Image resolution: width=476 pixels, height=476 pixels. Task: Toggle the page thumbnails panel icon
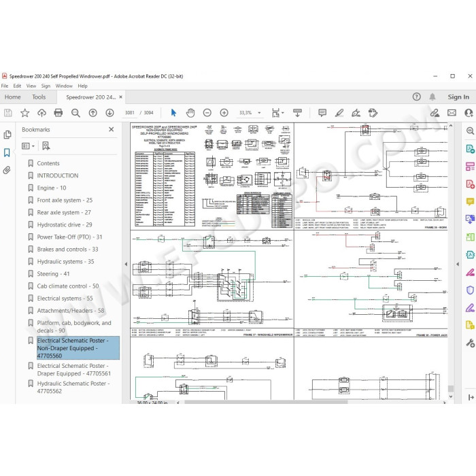pos(7,135)
